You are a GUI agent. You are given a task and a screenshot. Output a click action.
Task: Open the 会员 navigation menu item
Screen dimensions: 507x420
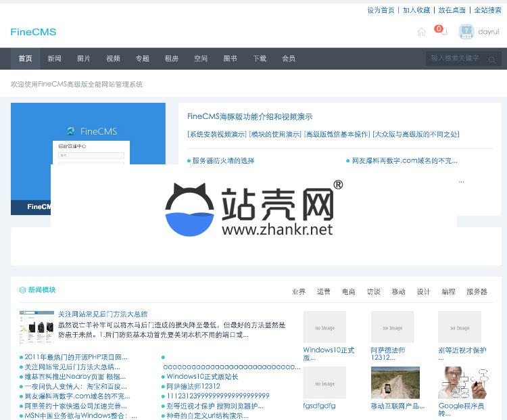tap(289, 59)
